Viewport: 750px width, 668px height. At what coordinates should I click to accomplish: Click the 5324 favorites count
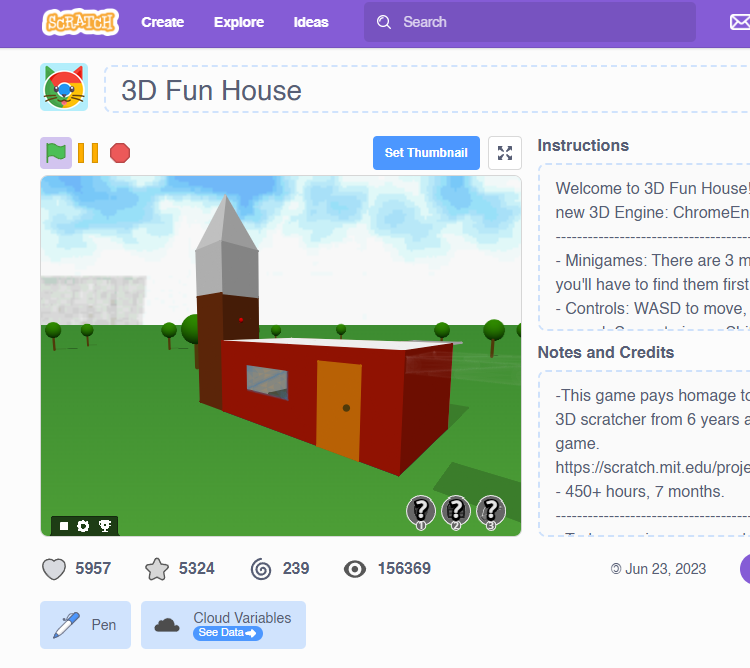(197, 569)
